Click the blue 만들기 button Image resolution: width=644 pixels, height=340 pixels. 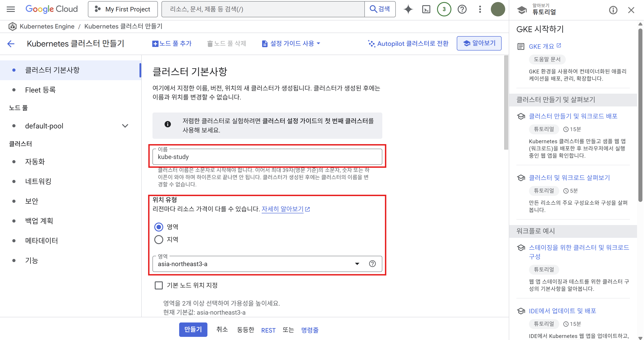point(193,329)
